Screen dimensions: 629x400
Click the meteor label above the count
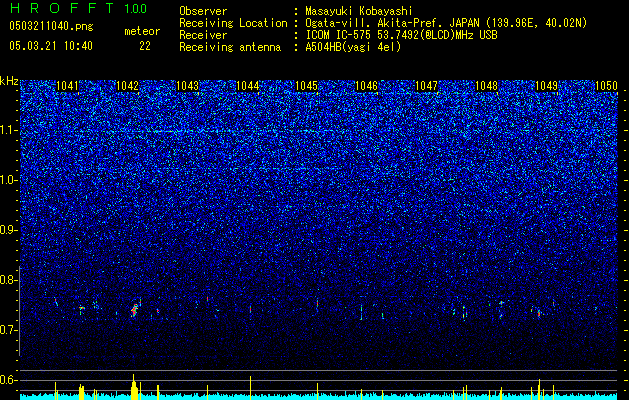(142, 31)
